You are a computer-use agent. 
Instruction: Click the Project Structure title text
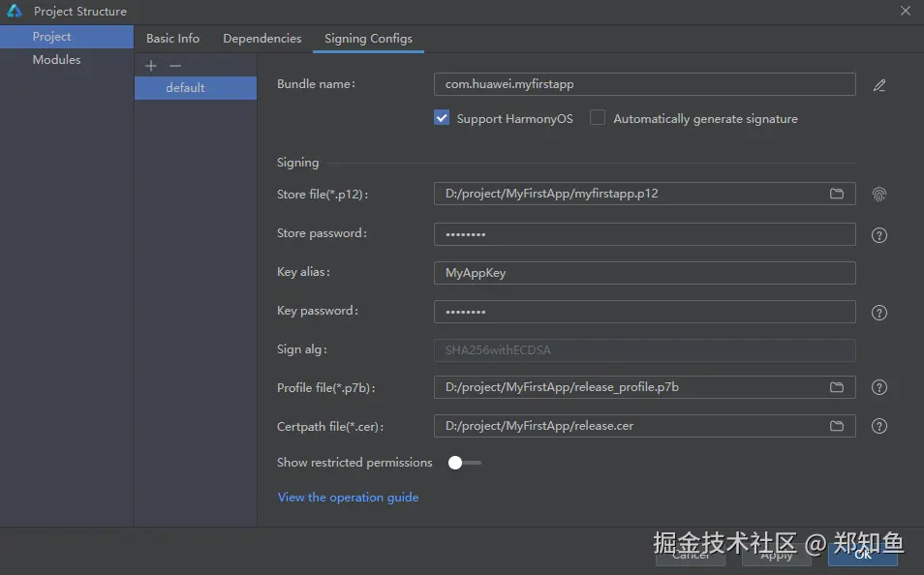tap(80, 12)
